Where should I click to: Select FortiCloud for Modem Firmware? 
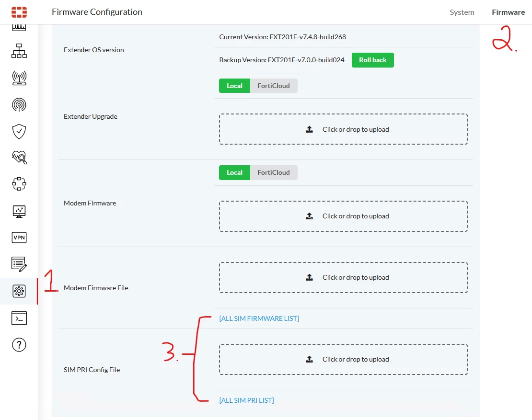(274, 172)
